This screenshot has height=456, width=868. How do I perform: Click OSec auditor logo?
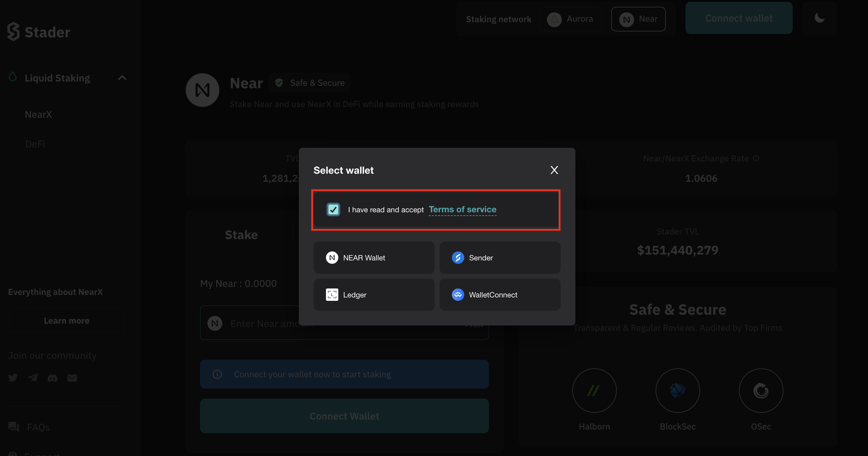coord(761,390)
